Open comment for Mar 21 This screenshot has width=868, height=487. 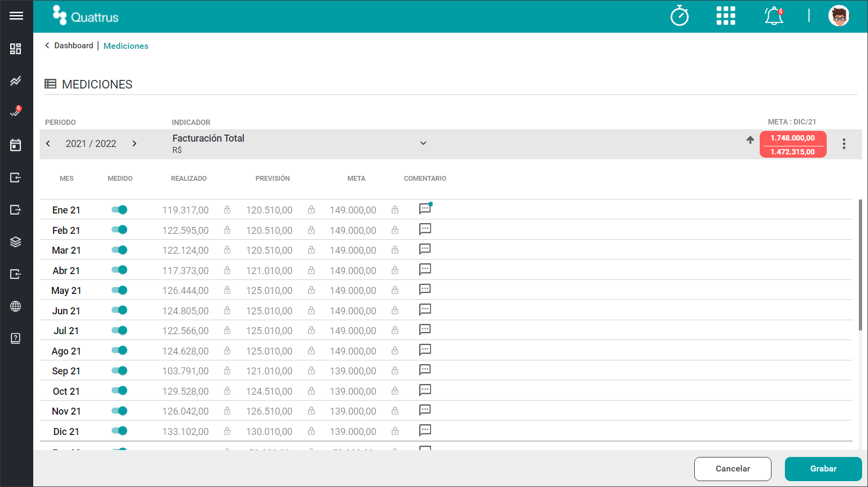pyautogui.click(x=425, y=249)
